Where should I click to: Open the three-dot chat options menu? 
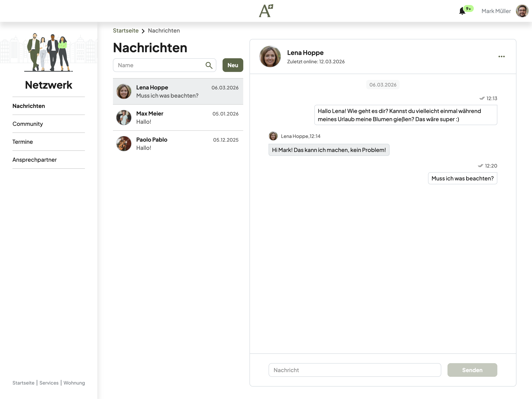501,56
